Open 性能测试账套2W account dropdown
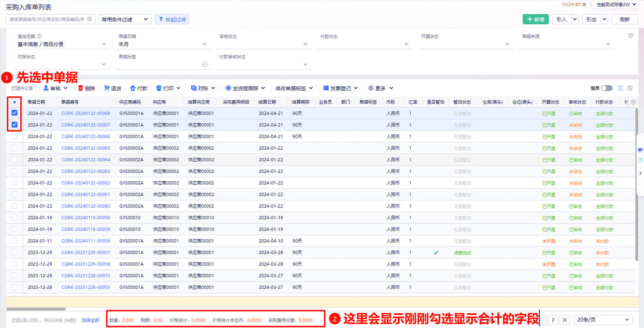Viewport: 644px width, 328px height. coord(616,4)
